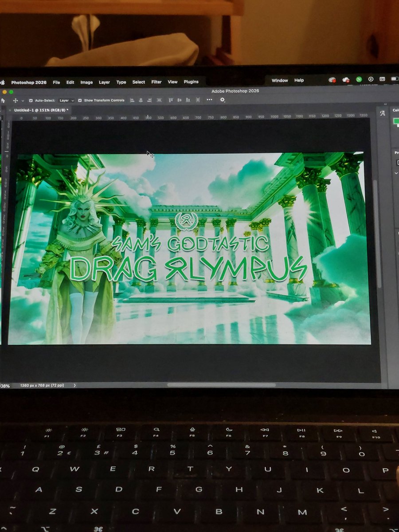399x532 pixels.
Task: Click the green minimize window button
Action: pyautogui.click(x=11, y=92)
